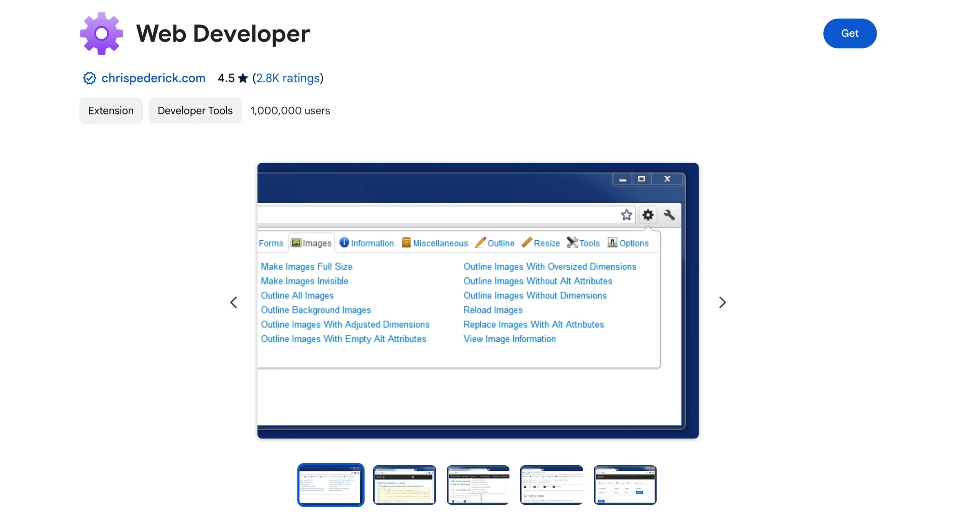Click the minimize button in screenshot window
This screenshot has width=980, height=517.
[x=623, y=179]
